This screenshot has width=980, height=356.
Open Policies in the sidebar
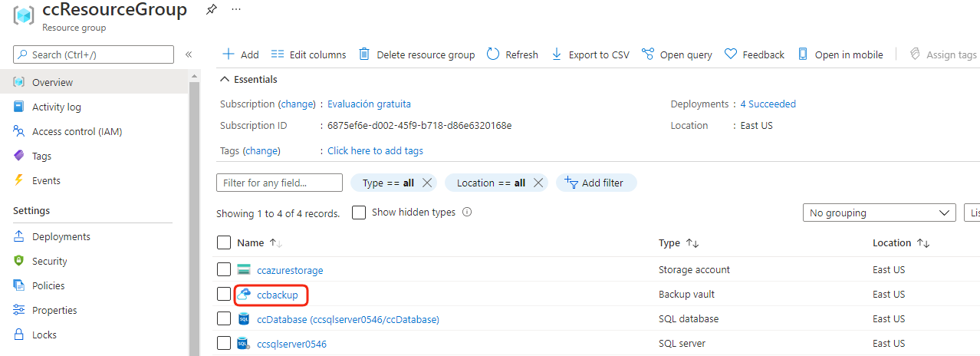[x=48, y=285]
